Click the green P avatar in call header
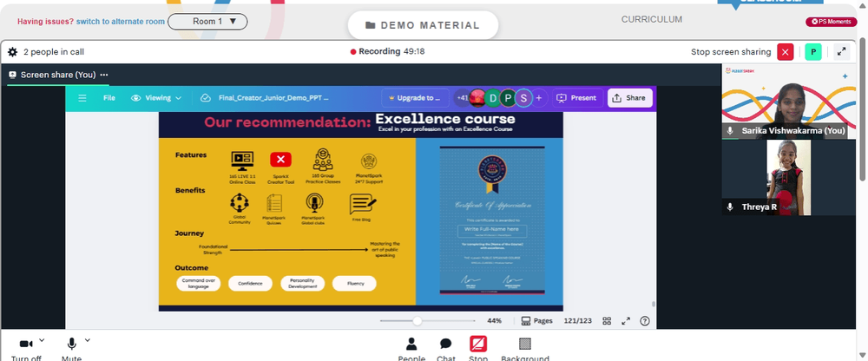The height and width of the screenshot is (361, 868). click(x=813, y=52)
